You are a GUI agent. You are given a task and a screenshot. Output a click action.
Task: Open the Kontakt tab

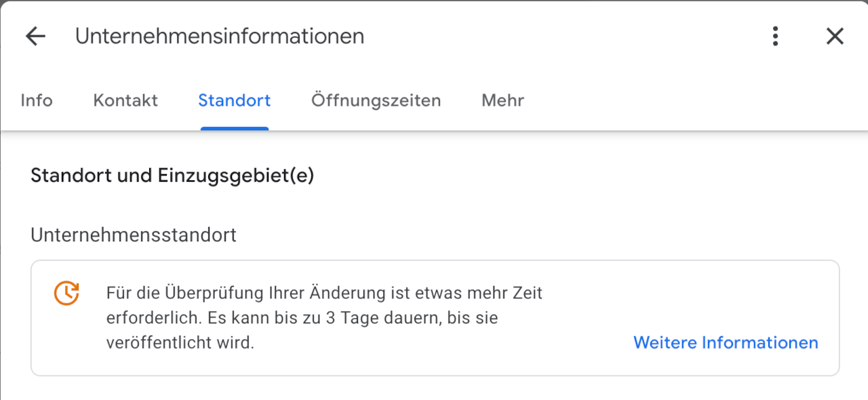click(125, 100)
